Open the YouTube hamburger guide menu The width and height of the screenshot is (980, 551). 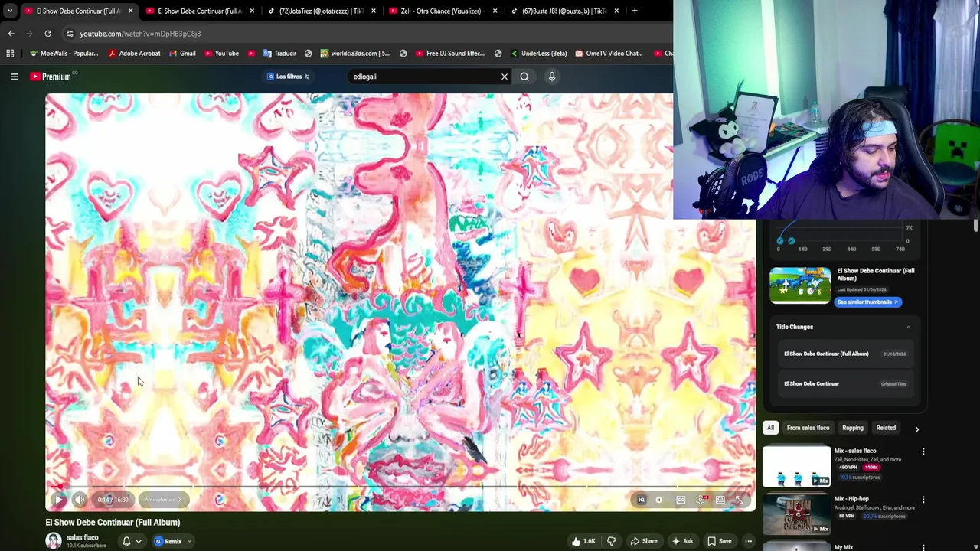(x=14, y=77)
